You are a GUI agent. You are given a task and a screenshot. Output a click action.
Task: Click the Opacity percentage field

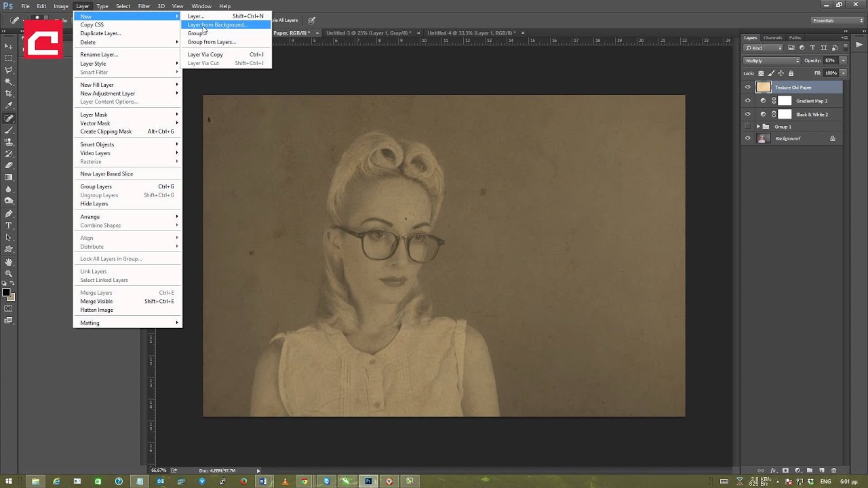pyautogui.click(x=831, y=61)
